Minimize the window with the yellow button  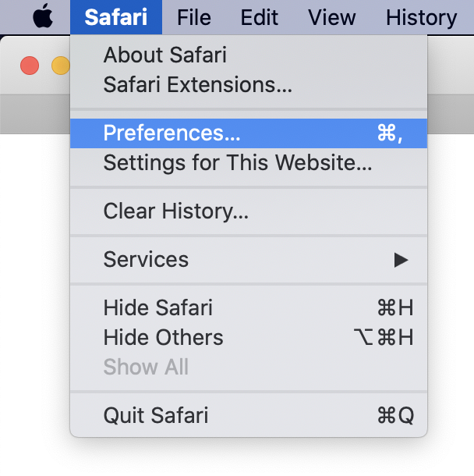60,66
